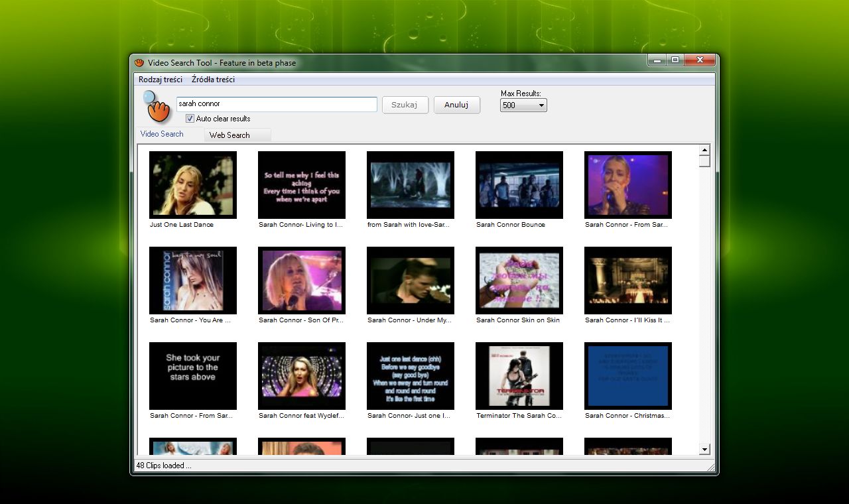Close the Video Search Tool window
The image size is (849, 504).
699,60
